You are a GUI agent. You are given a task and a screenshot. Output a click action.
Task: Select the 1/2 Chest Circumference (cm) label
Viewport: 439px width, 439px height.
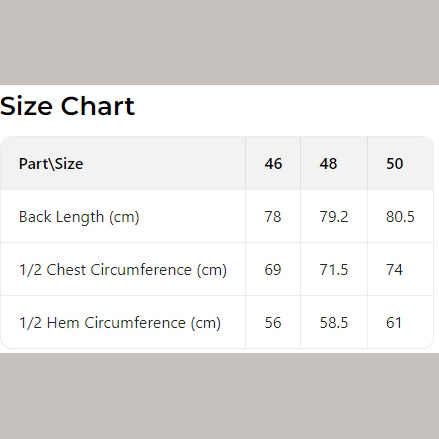(123, 270)
